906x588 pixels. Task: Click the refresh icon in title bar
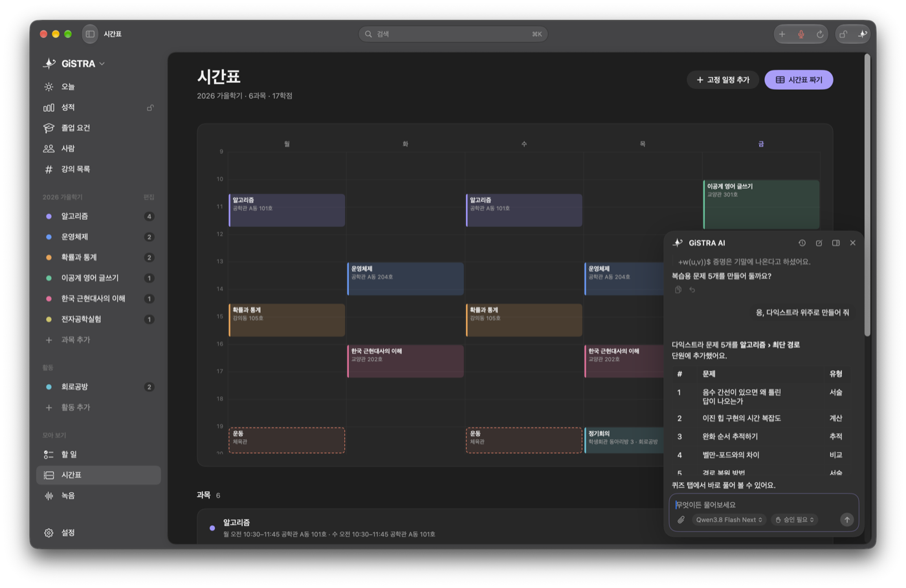820,34
